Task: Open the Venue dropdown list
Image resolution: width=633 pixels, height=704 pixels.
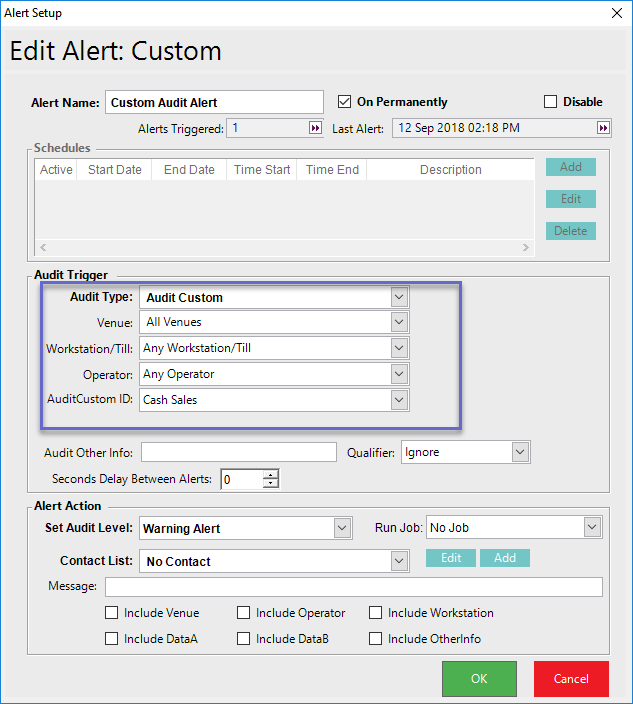Action: (x=399, y=322)
